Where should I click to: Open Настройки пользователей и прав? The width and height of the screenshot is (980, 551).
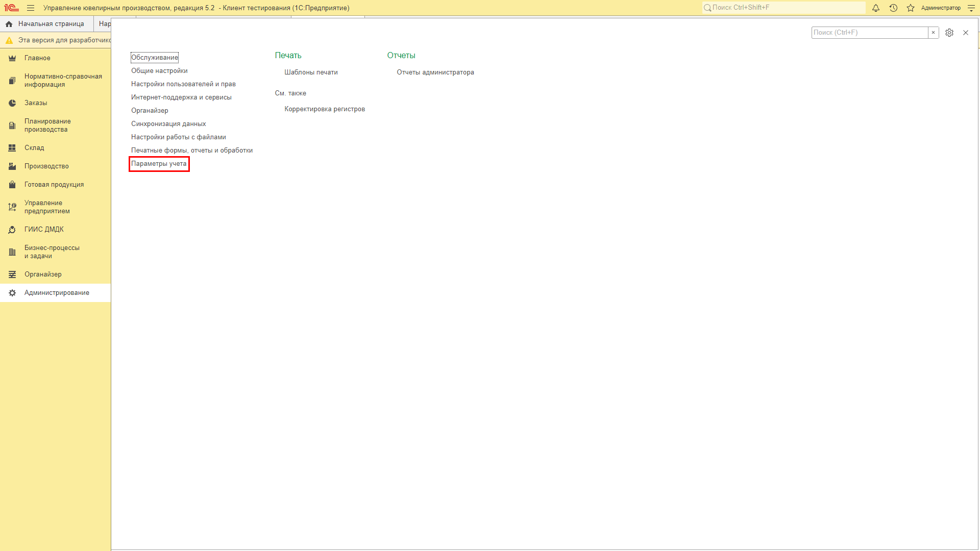(x=183, y=84)
